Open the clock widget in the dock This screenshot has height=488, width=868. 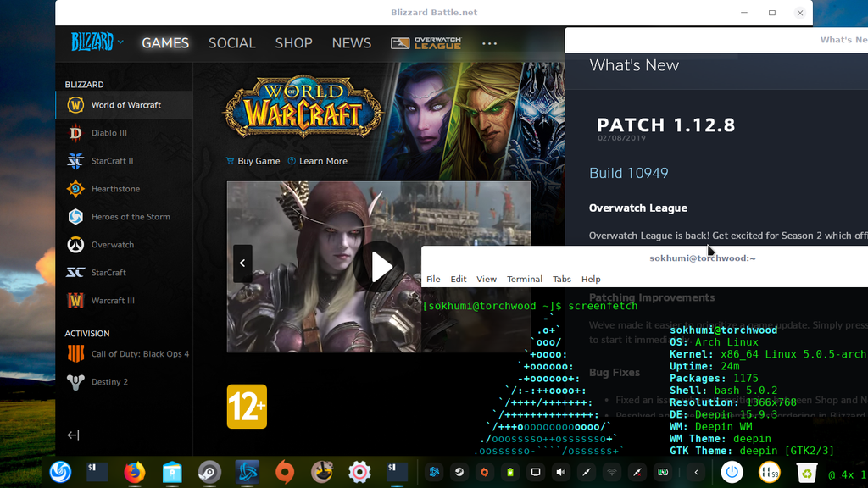point(769,472)
